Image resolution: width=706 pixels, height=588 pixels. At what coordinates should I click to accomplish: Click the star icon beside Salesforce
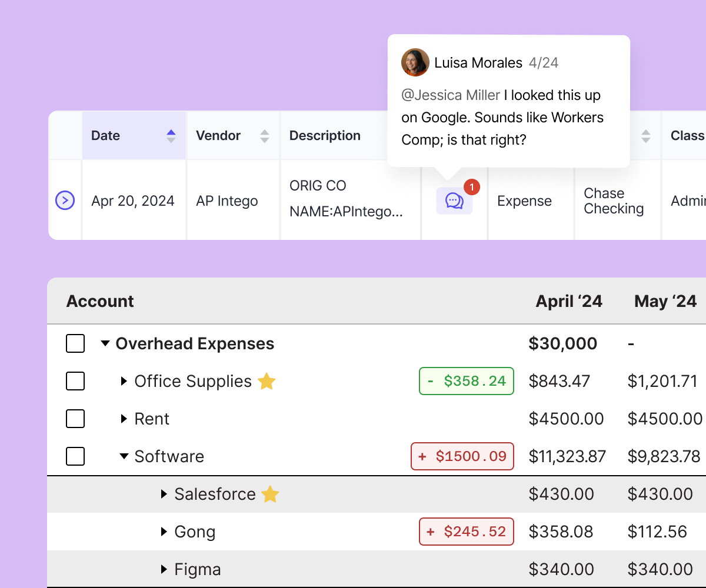click(x=270, y=495)
